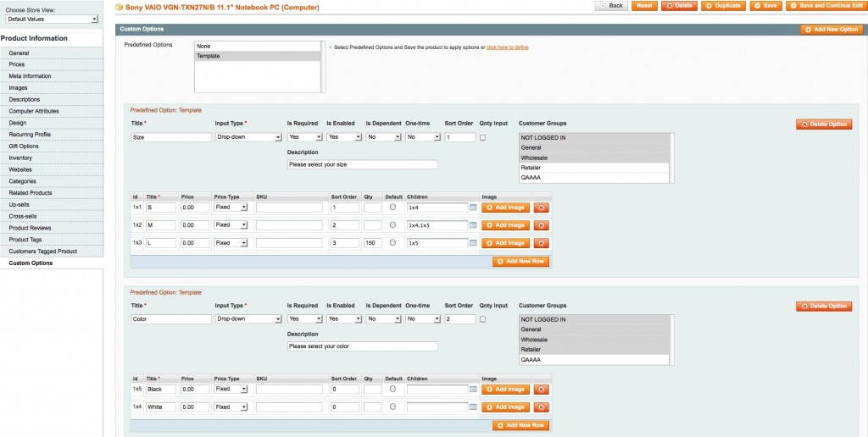This screenshot has width=868, height=437.
Task: Click the Size description input field
Action: pyautogui.click(x=363, y=165)
